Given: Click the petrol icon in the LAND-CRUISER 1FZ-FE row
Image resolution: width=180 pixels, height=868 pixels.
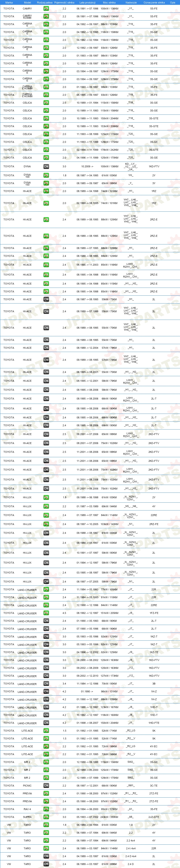Looking at the screenshot, I should click(x=46, y=613).
